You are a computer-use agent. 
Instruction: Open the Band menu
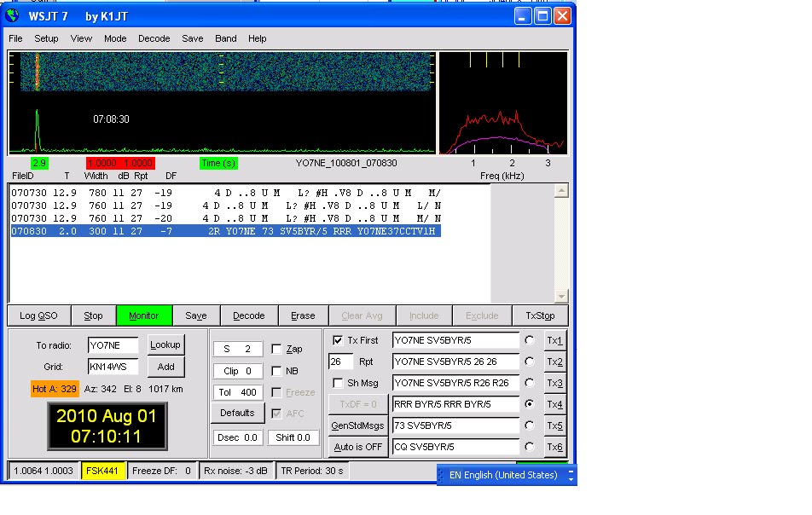[x=226, y=38]
